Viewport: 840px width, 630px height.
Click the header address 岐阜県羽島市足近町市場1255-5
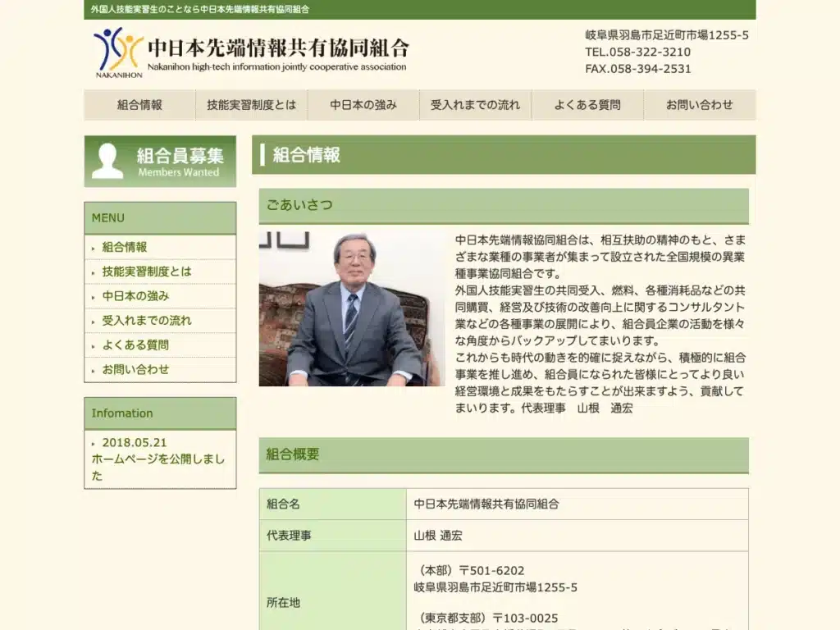[x=666, y=35]
